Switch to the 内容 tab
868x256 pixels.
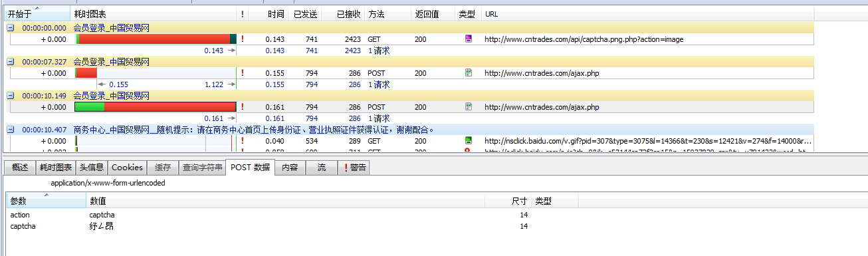(290, 168)
